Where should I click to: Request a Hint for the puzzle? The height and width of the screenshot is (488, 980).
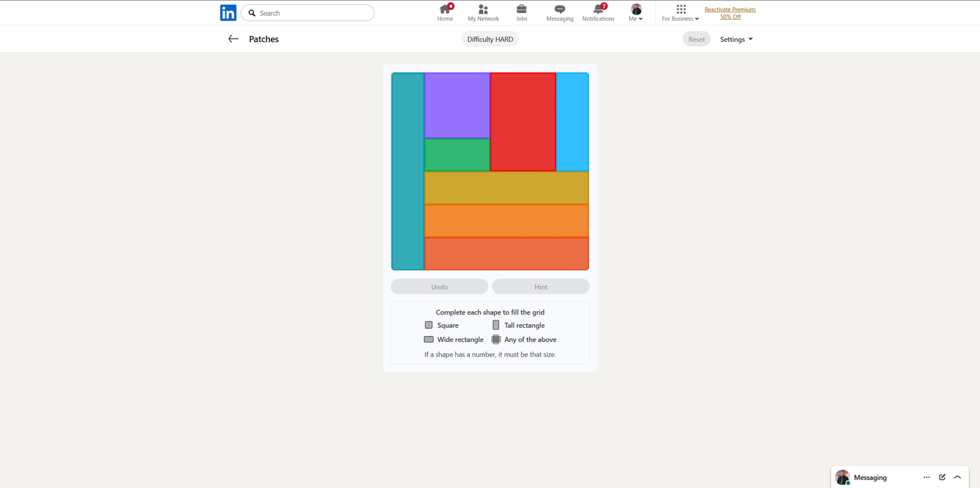coord(540,286)
